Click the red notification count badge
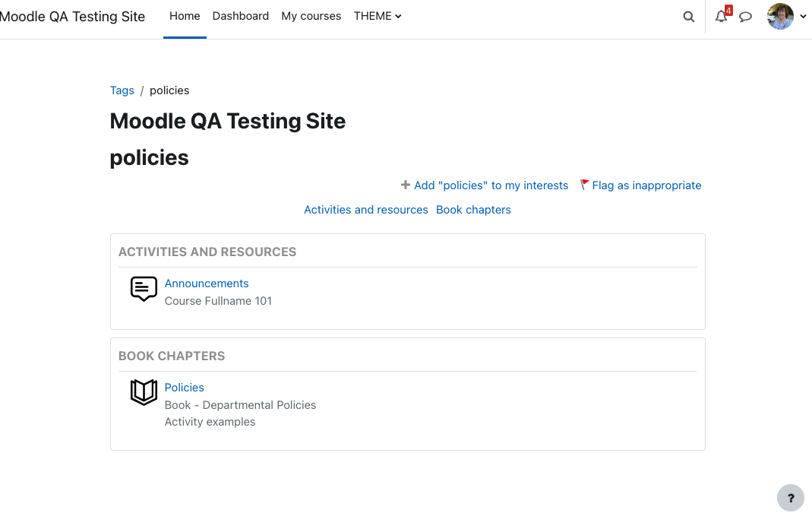The width and height of the screenshot is (812, 513). click(728, 11)
